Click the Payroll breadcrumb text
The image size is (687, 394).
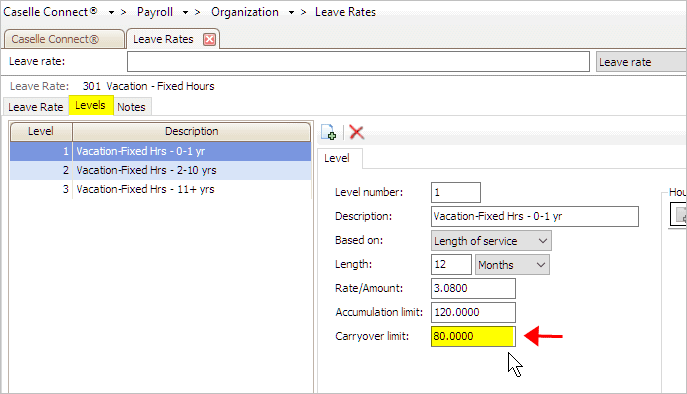(155, 12)
